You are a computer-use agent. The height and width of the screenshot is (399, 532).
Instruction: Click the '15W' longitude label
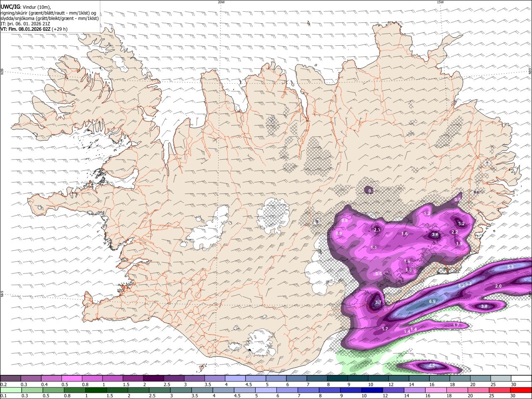point(440,2)
